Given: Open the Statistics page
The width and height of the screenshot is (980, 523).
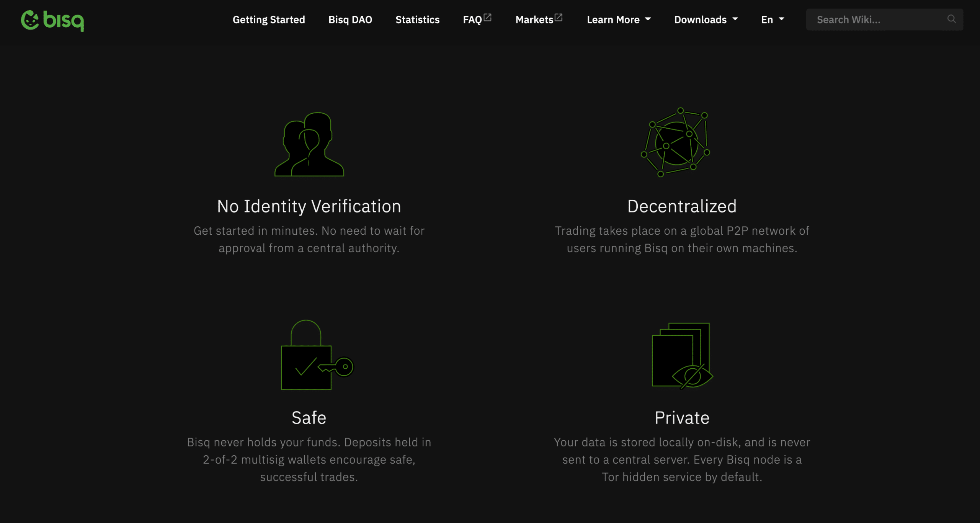Looking at the screenshot, I should tap(418, 20).
